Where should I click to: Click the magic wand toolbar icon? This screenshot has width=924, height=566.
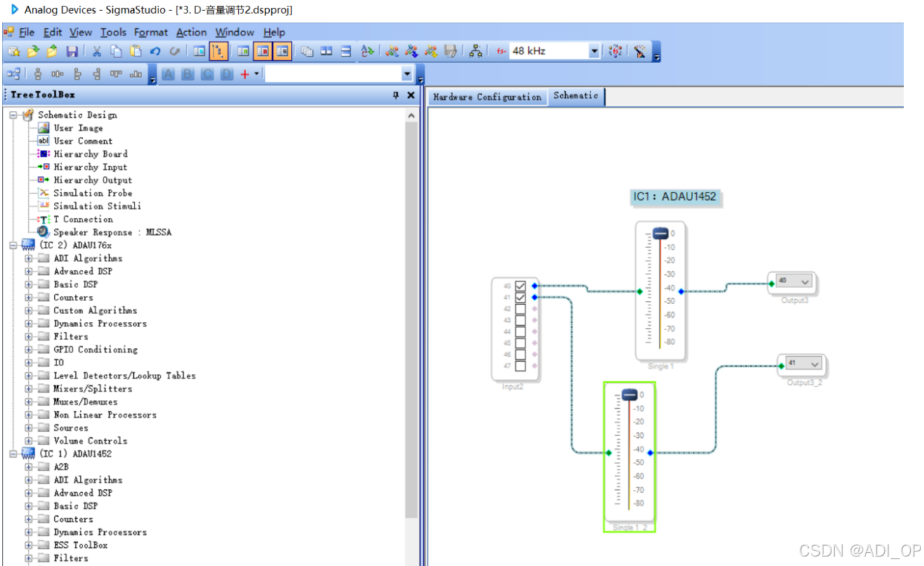(x=640, y=51)
